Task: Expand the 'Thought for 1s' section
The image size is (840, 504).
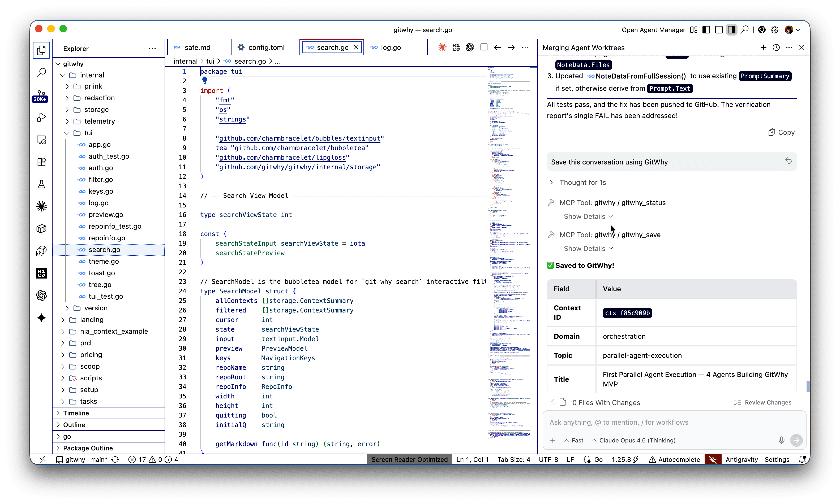Action: (x=582, y=183)
